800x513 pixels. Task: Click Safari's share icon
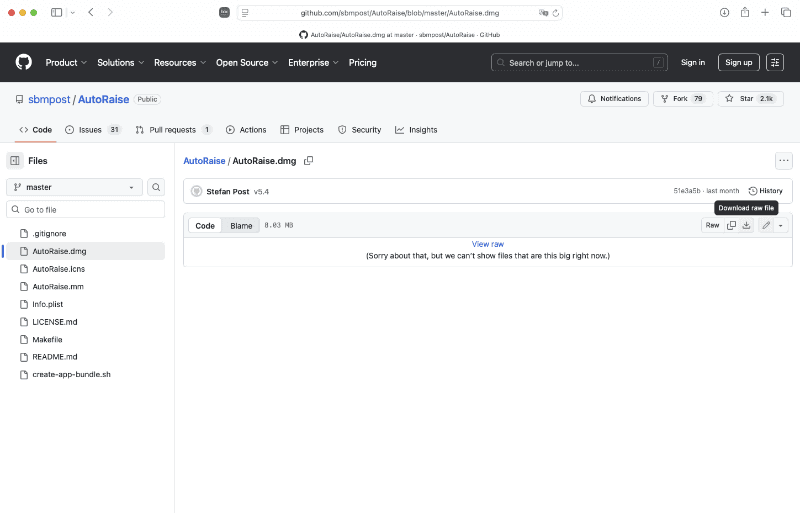pyautogui.click(x=745, y=13)
